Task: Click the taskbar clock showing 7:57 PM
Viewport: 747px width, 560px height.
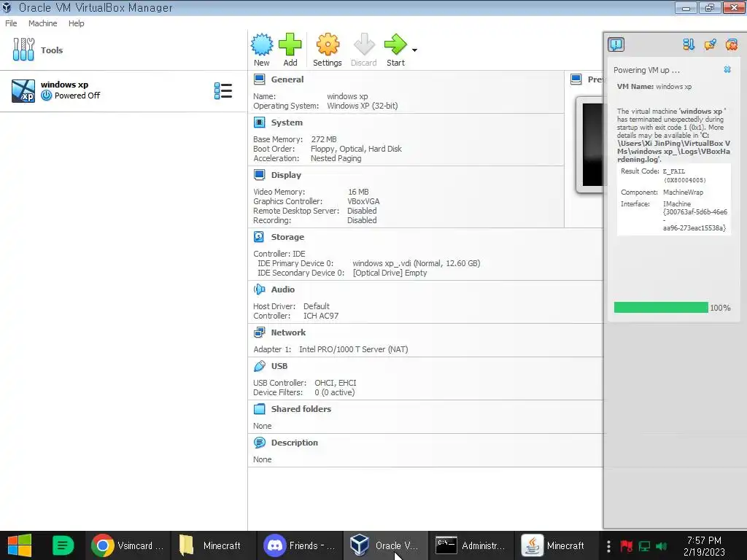Action: 704,546
